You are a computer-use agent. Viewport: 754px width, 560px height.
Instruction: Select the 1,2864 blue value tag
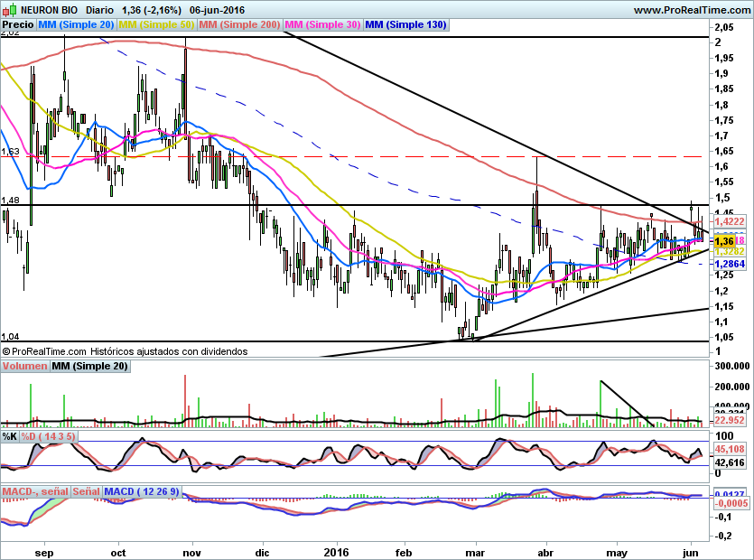[730, 263]
